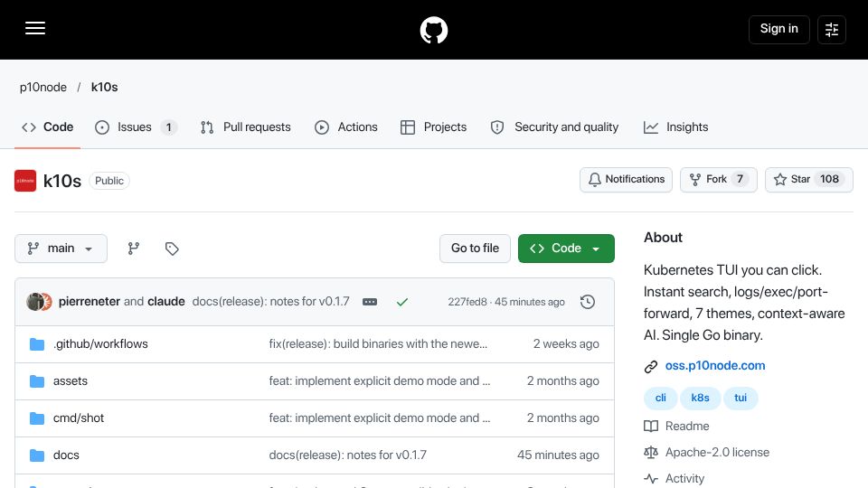This screenshot has height=488, width=868.
Task: Select the k8s topic tag
Action: click(700, 398)
